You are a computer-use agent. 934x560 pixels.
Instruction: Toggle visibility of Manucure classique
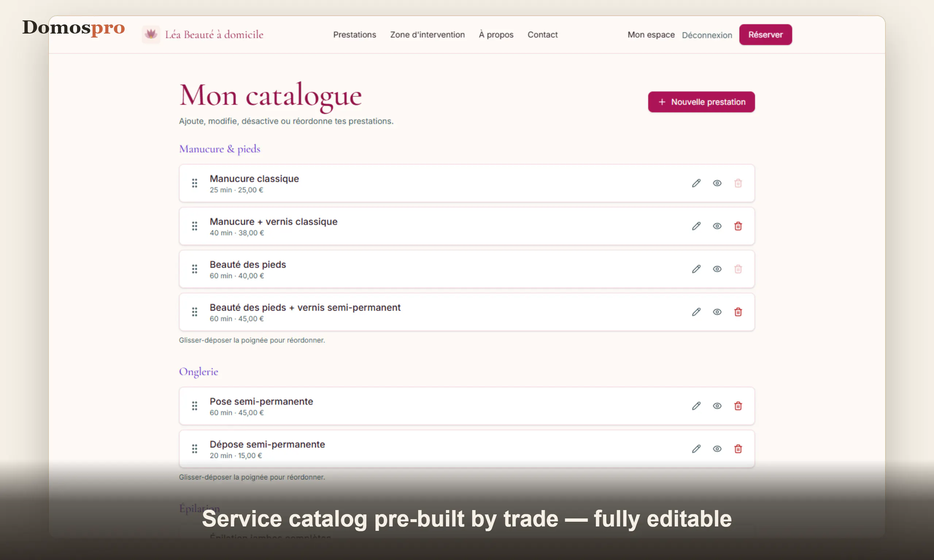[x=717, y=183]
